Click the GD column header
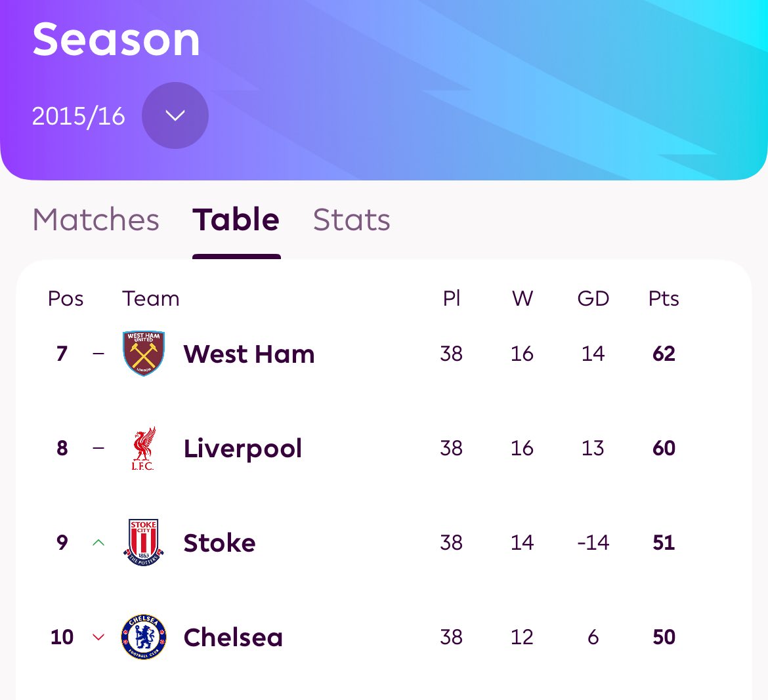Image resolution: width=768 pixels, height=700 pixels. tap(593, 298)
